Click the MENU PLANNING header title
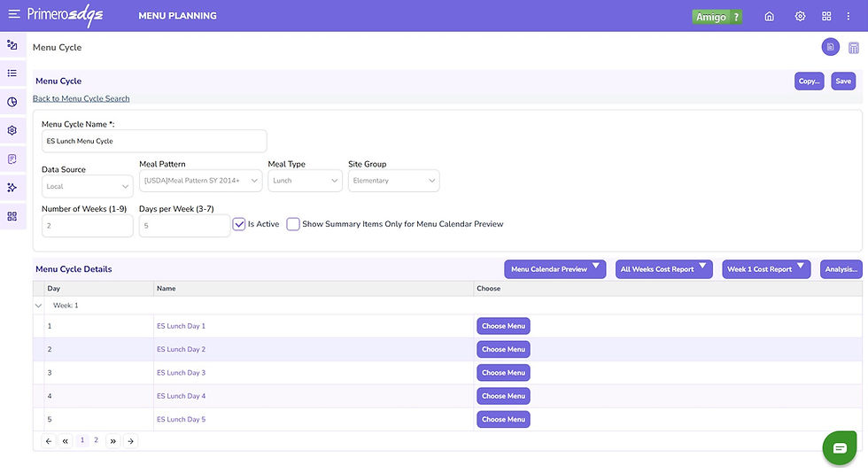 pyautogui.click(x=178, y=16)
